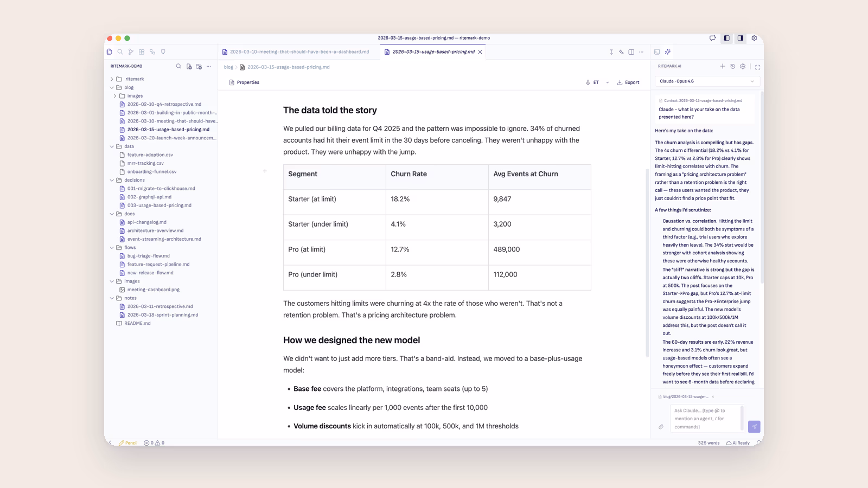Click the New File icon in explorer header
The height and width of the screenshot is (488, 868).
pos(189,66)
